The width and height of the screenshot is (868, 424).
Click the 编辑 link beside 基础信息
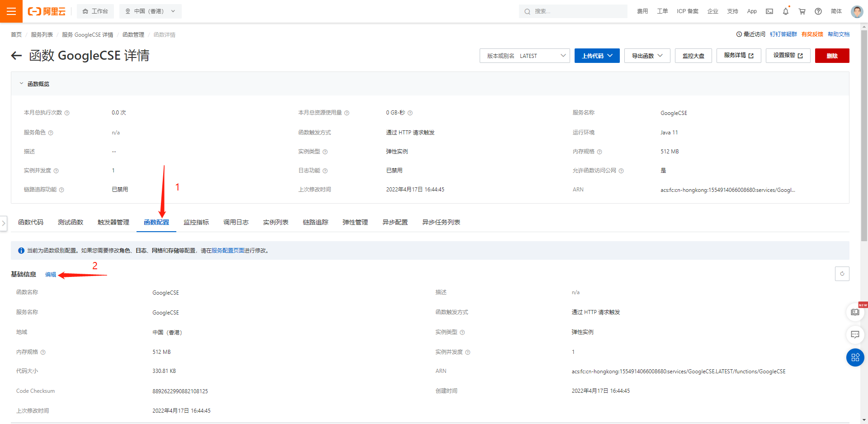pos(51,275)
